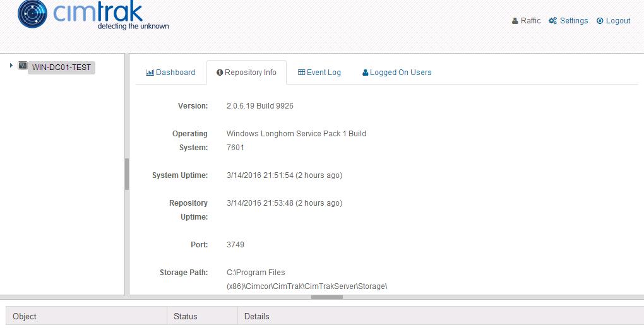Show the Logged On Users tab
The height and width of the screenshot is (330, 644).
click(401, 73)
